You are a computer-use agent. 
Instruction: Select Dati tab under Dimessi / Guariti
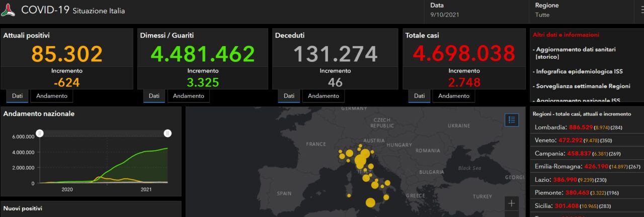(x=154, y=96)
